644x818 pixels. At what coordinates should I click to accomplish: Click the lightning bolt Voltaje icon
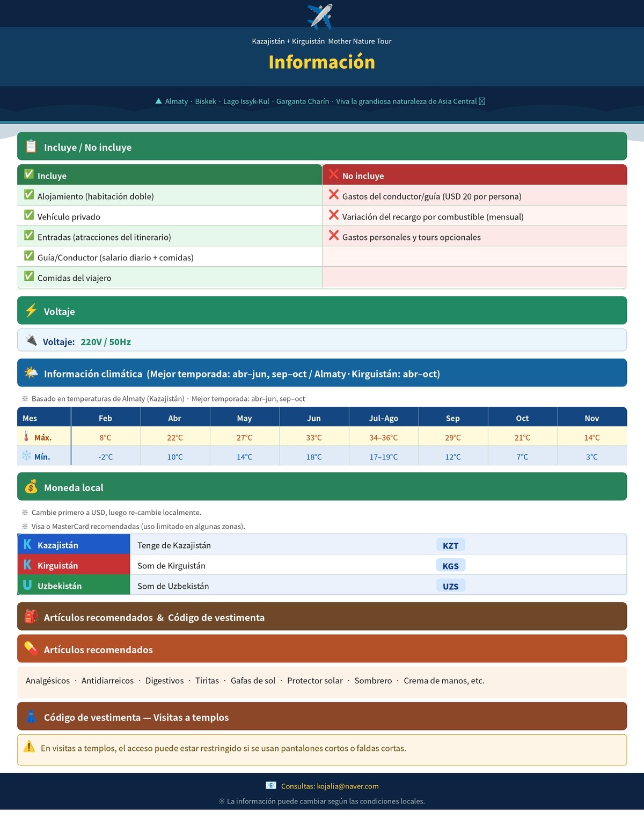[31, 310]
